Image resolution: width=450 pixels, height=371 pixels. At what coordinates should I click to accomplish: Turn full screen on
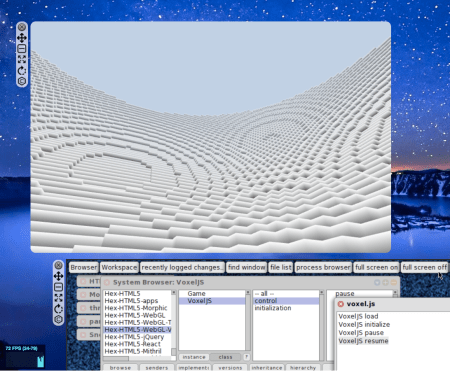click(376, 267)
